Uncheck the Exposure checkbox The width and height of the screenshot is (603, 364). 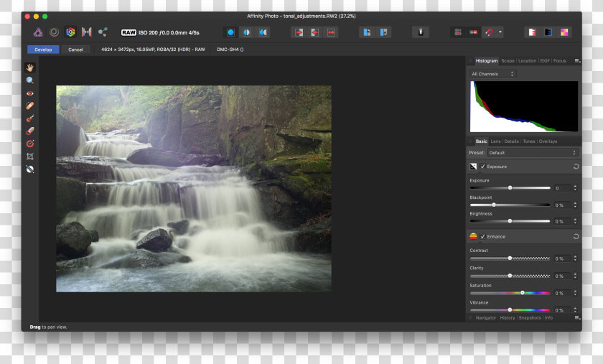click(482, 167)
